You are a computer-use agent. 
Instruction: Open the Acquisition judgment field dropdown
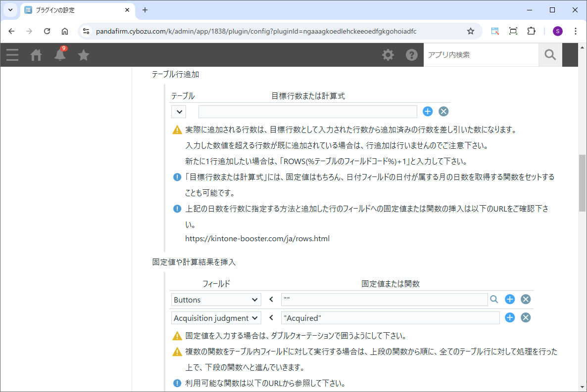216,318
